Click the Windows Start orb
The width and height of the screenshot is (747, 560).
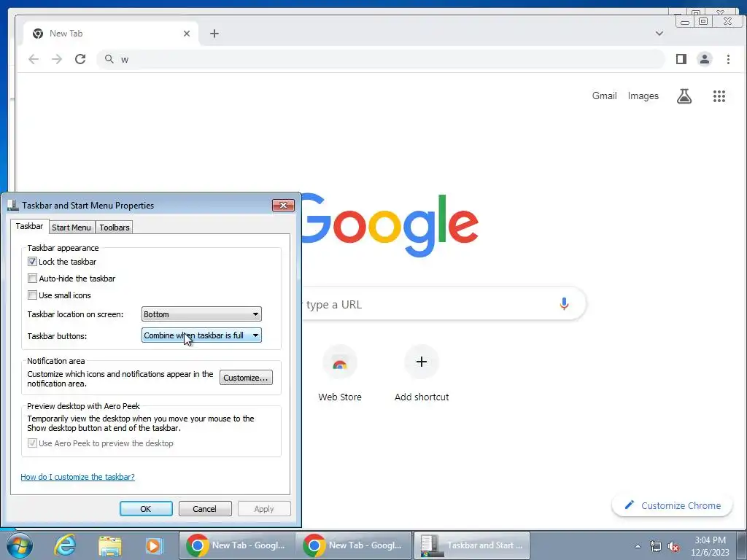(20, 545)
